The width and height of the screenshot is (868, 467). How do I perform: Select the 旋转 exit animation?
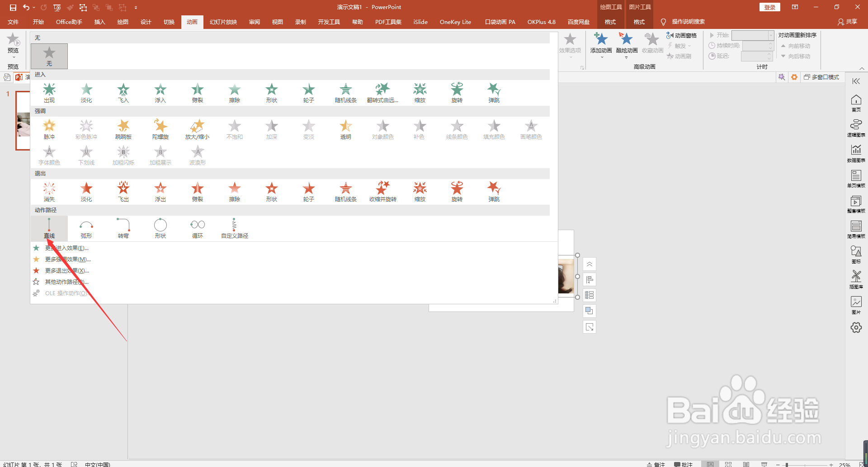[457, 192]
